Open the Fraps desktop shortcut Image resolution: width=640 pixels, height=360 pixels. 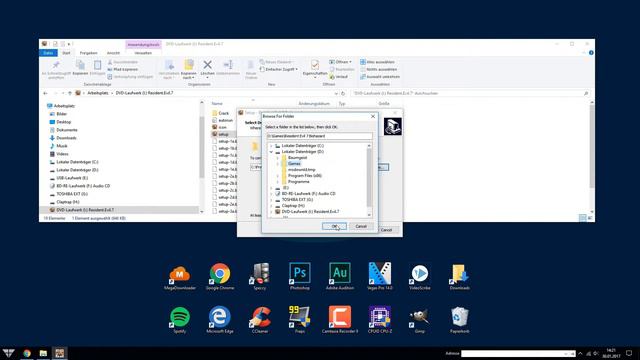tap(300, 320)
